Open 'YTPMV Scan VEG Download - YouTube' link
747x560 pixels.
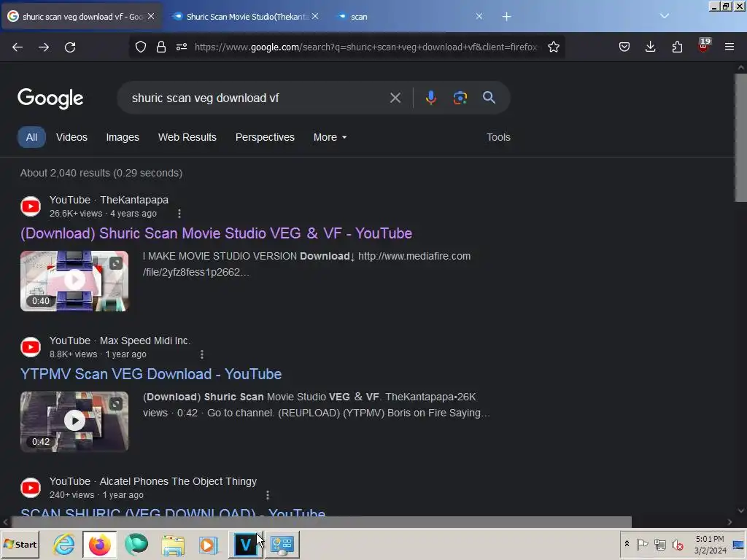tap(151, 374)
